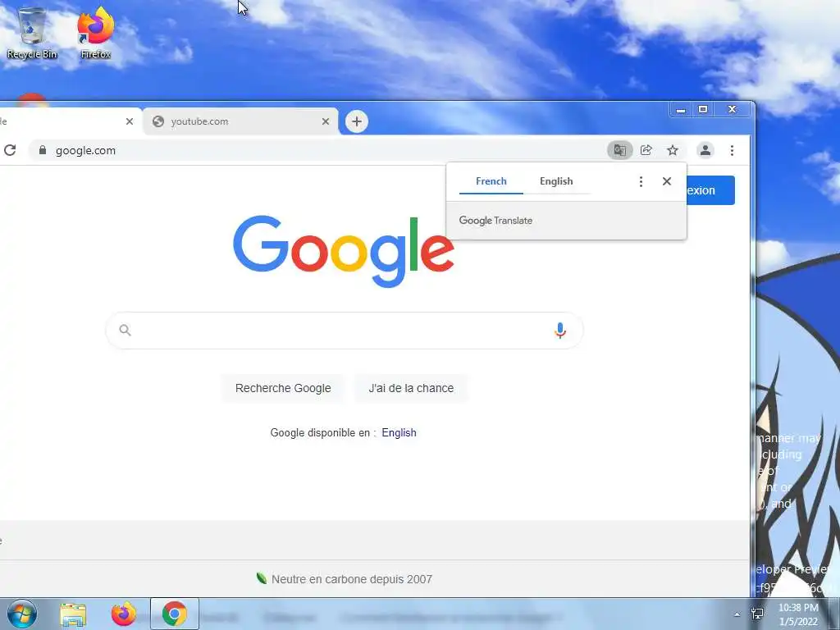Launch Firefox from the taskbar
Screen dimensions: 840x630
124,614
